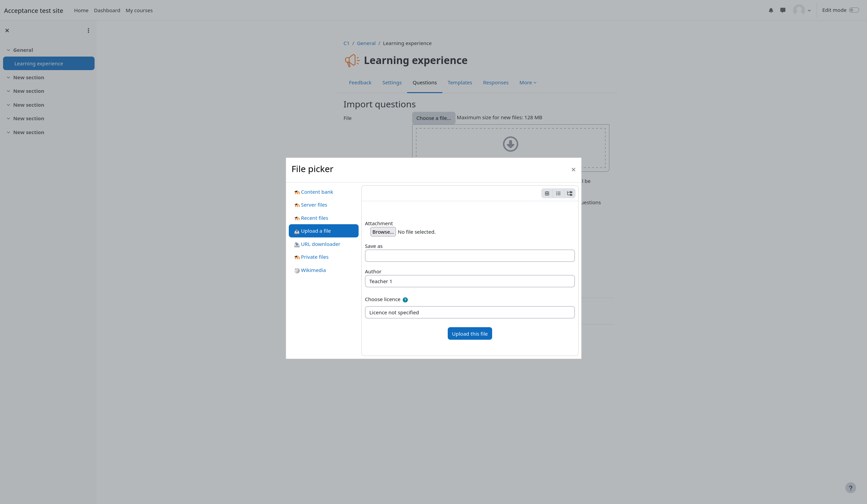Viewport: 867px width, 504px height.
Task: Click Upload this file button
Action: [x=469, y=334]
